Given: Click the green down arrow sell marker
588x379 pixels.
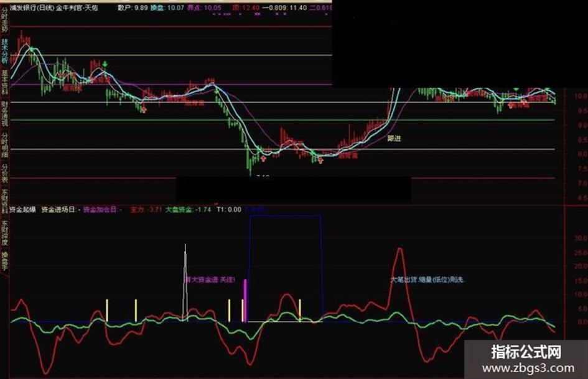Looking at the screenshot, I should coord(105,64).
